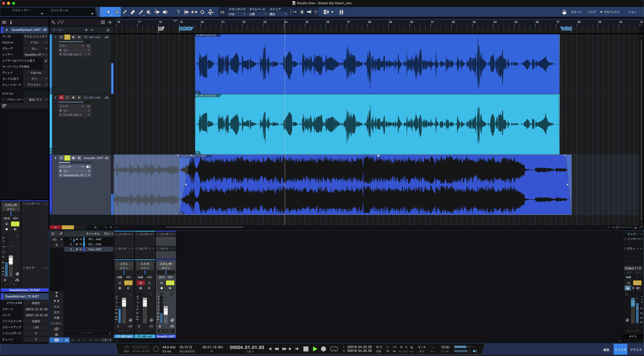The image size is (644, 356).
Task: Click the green play button
Action: pyautogui.click(x=315, y=349)
